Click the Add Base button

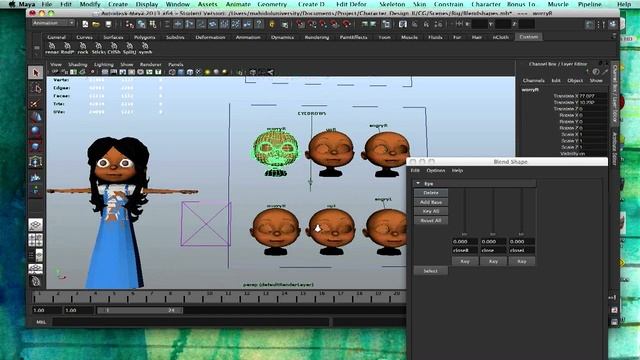[431, 202]
